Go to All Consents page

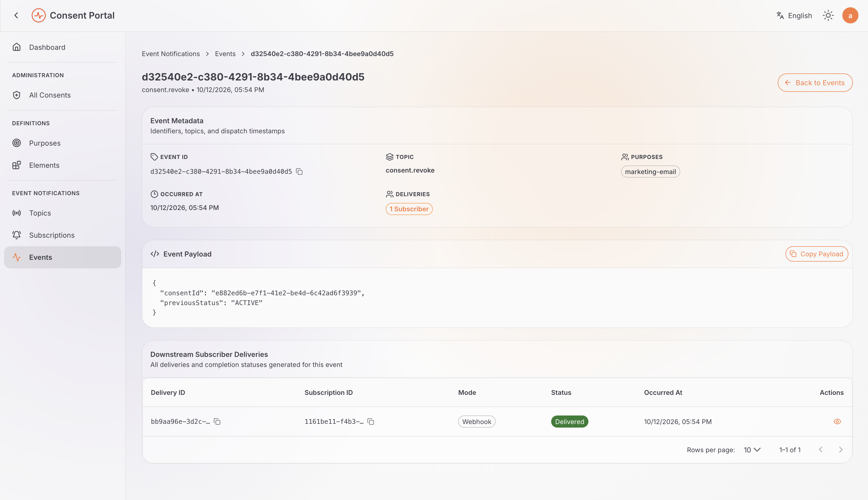(62, 95)
